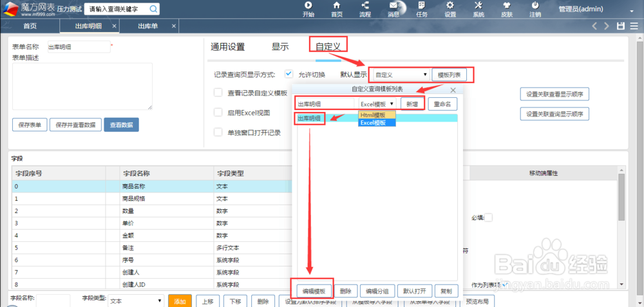Click the 保存表单 button
Viewport: 644px width, 307px height.
pos(30,125)
